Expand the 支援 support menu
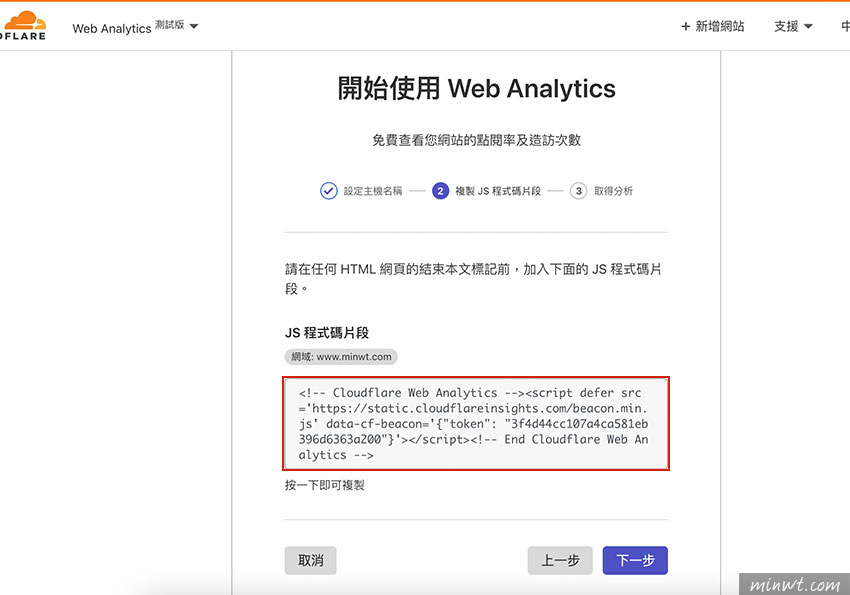Viewport: 850px width, 595px height. (793, 26)
